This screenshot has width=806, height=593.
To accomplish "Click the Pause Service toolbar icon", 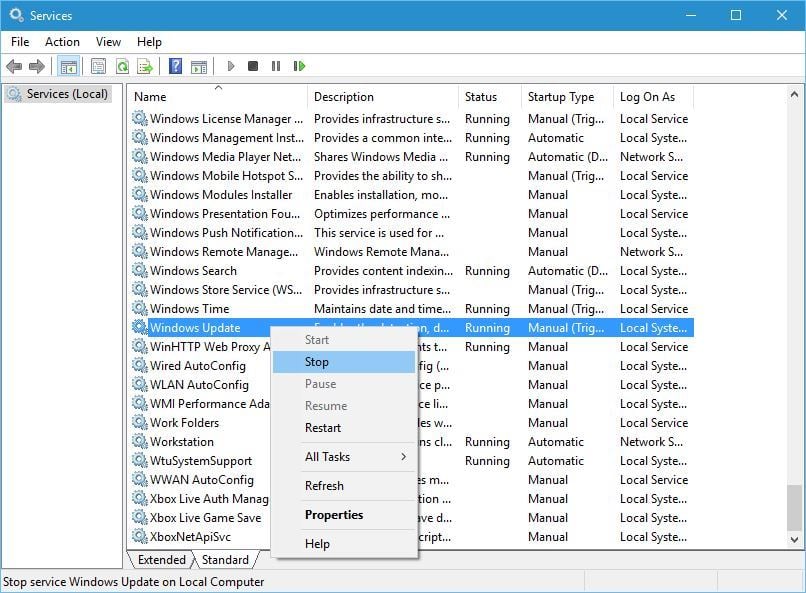I will point(276,66).
